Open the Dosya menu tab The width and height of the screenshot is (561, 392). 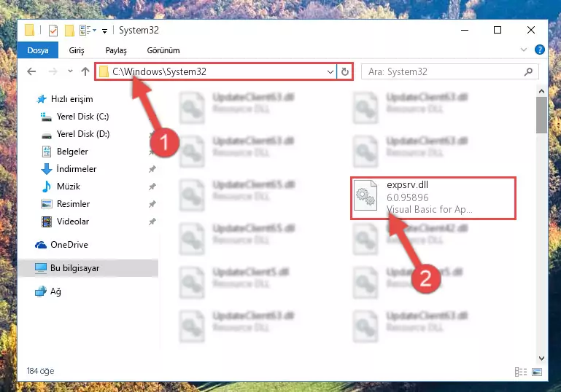(38, 50)
